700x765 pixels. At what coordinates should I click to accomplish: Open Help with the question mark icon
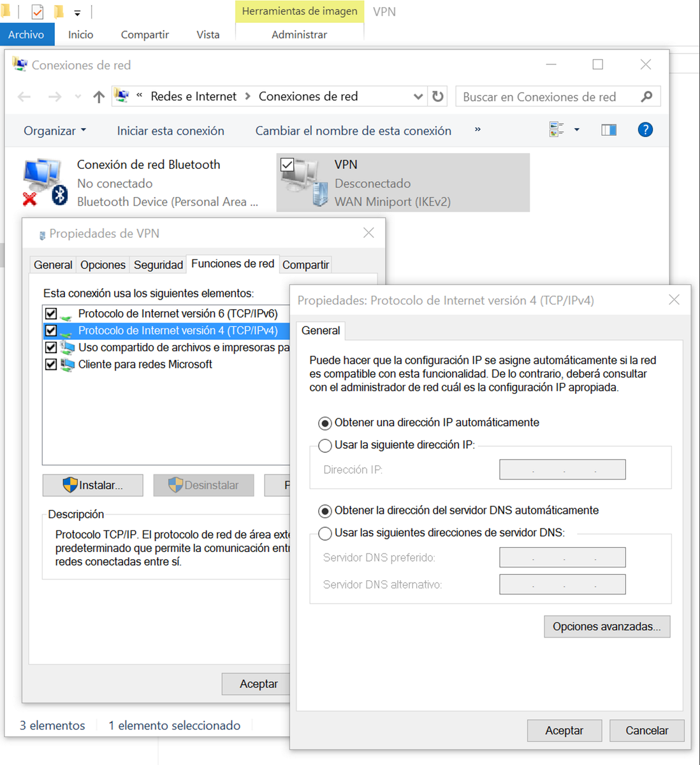coord(645,129)
